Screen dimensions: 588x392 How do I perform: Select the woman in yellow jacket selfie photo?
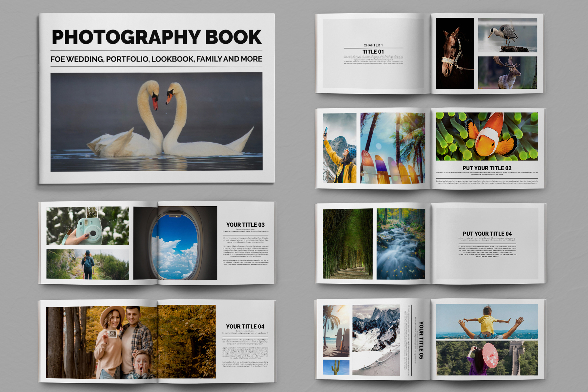click(x=339, y=148)
